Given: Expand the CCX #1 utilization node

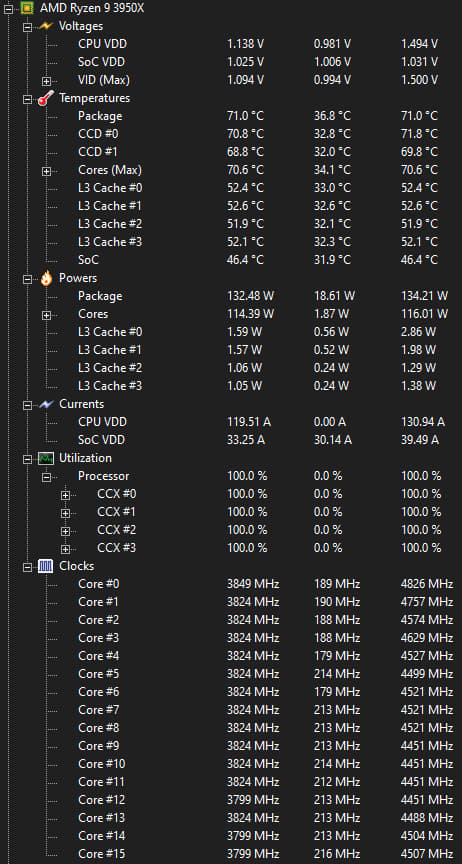Looking at the screenshot, I should click(66, 512).
